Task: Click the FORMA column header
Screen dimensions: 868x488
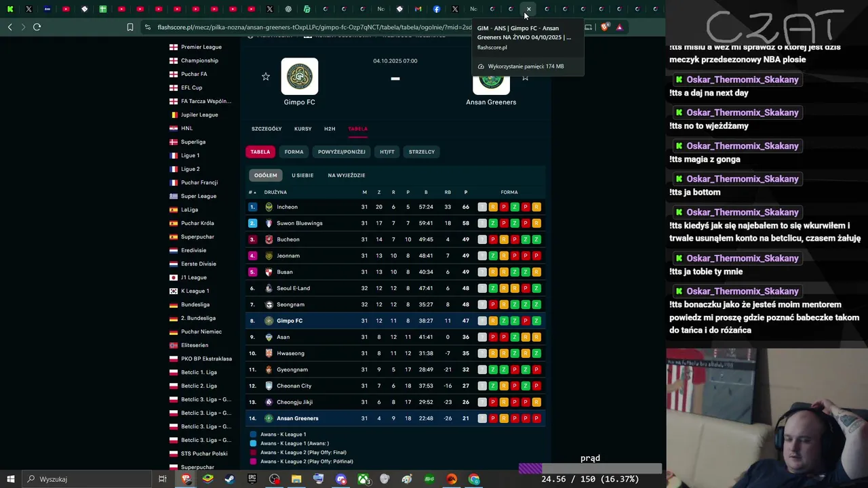Action: [x=509, y=192]
